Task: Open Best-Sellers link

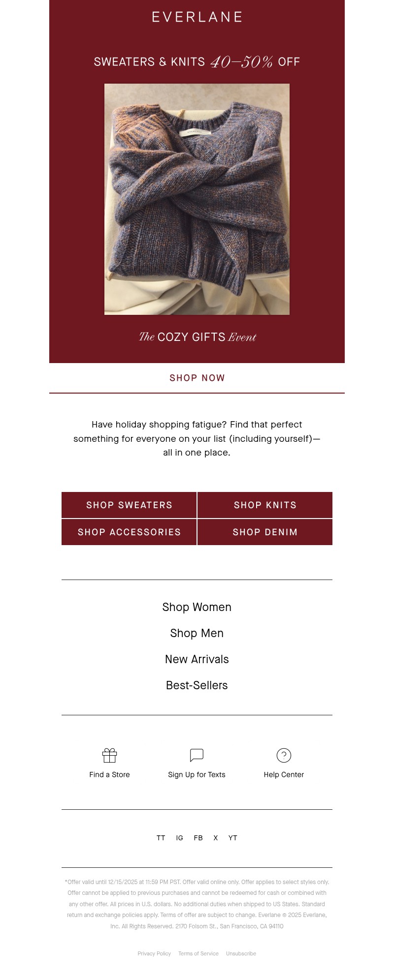Action: point(197,685)
